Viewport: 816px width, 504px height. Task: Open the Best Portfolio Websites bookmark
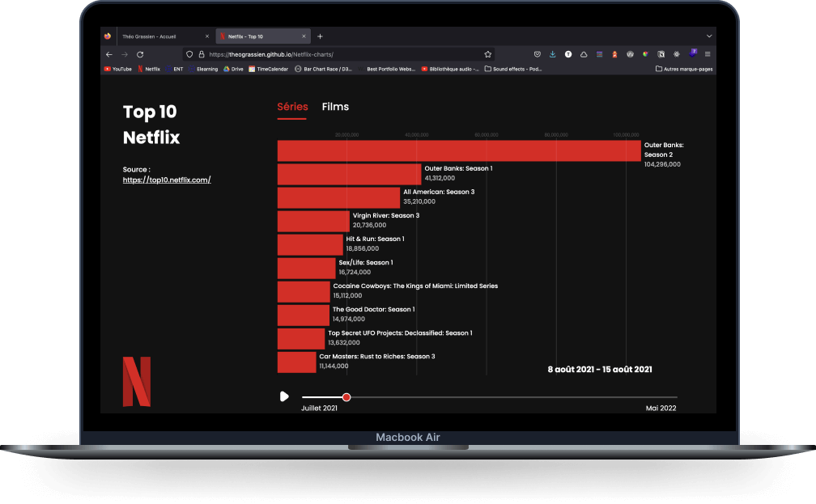[x=387, y=69]
